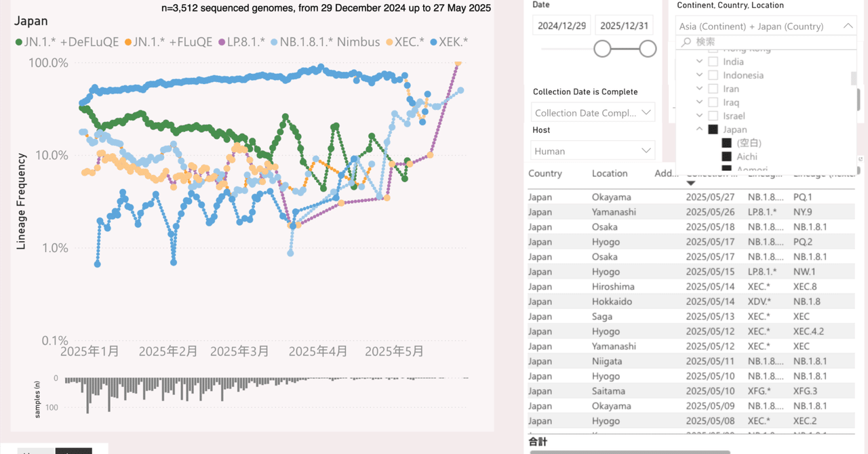The height and width of the screenshot is (454, 868).
Task: Select the 2025/05/26 collection date cell
Action: 710,212
